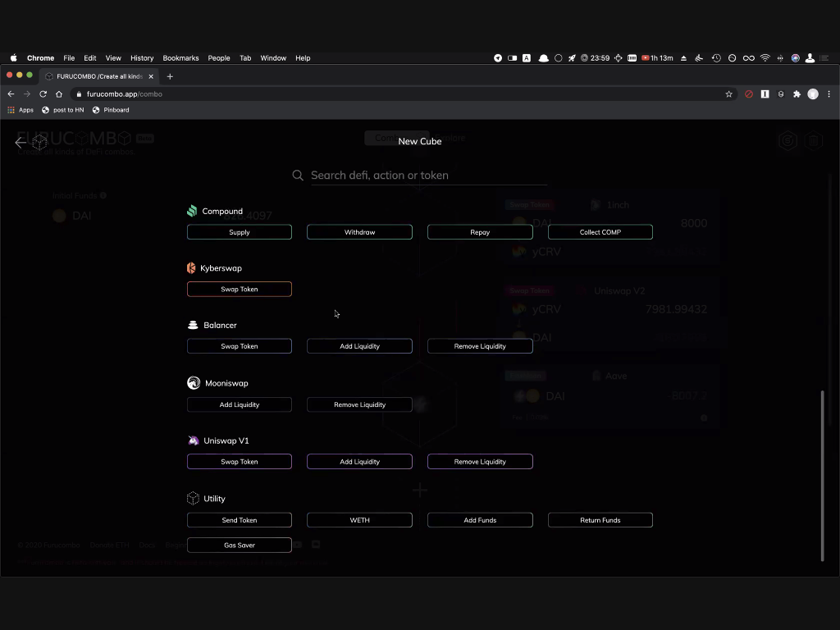
Task: Choose Uniswap V1 Swap Token
Action: click(240, 462)
